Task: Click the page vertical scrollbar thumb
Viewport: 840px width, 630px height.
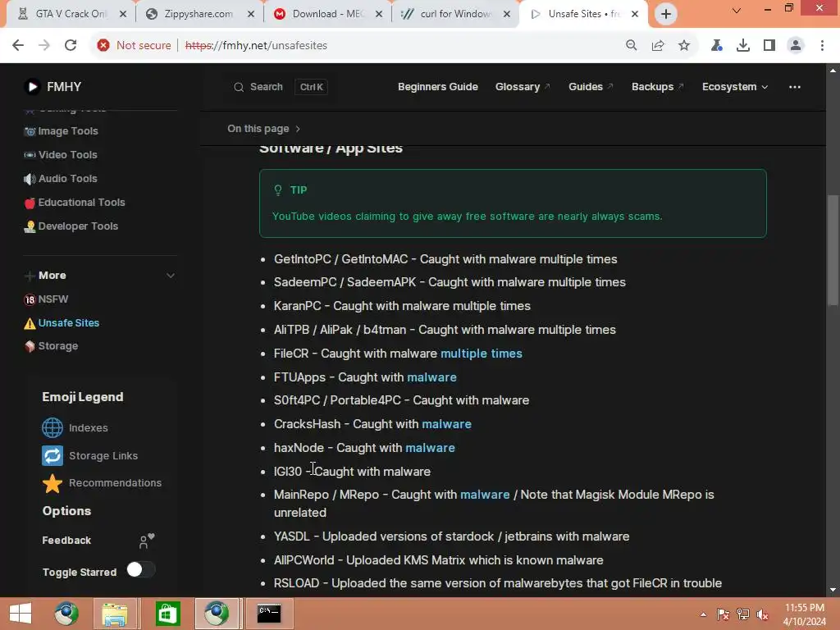Action: (833, 250)
